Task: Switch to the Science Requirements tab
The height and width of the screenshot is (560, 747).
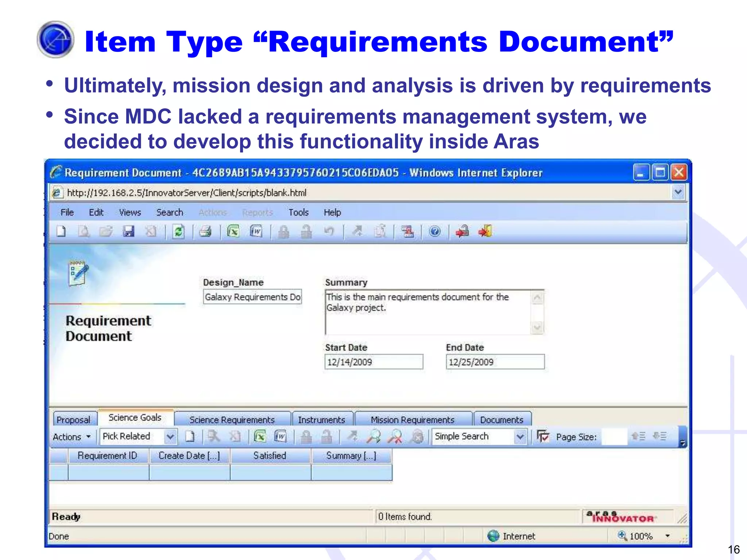Action: [232, 420]
